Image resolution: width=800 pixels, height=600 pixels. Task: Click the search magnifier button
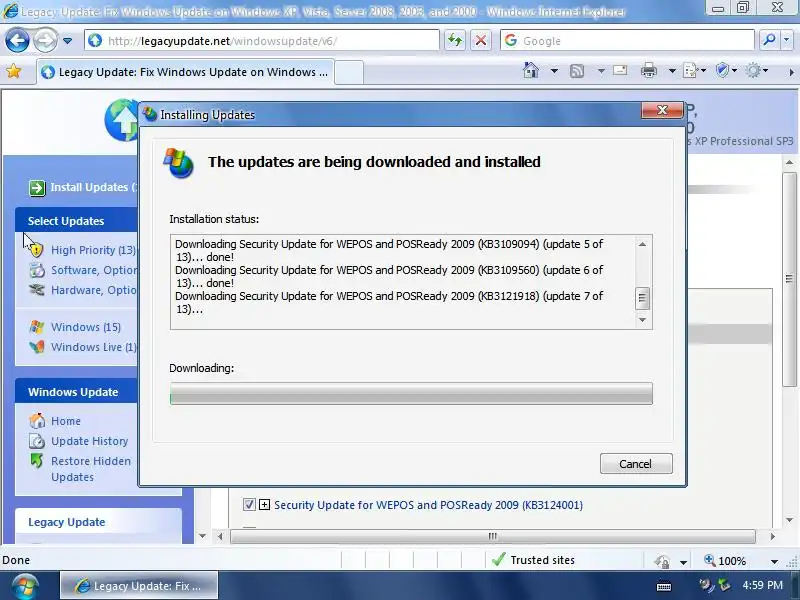(769, 40)
